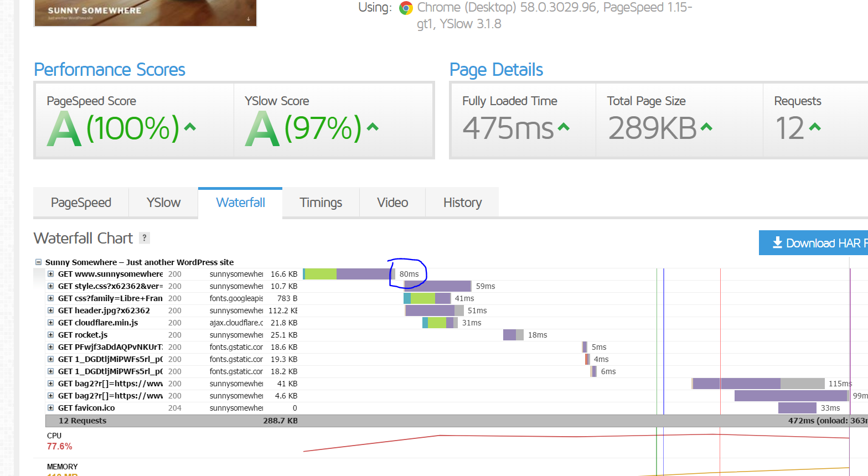This screenshot has height=476, width=868.
Task: Click the favicon.ico 33ms timing bar
Action: tap(797, 408)
